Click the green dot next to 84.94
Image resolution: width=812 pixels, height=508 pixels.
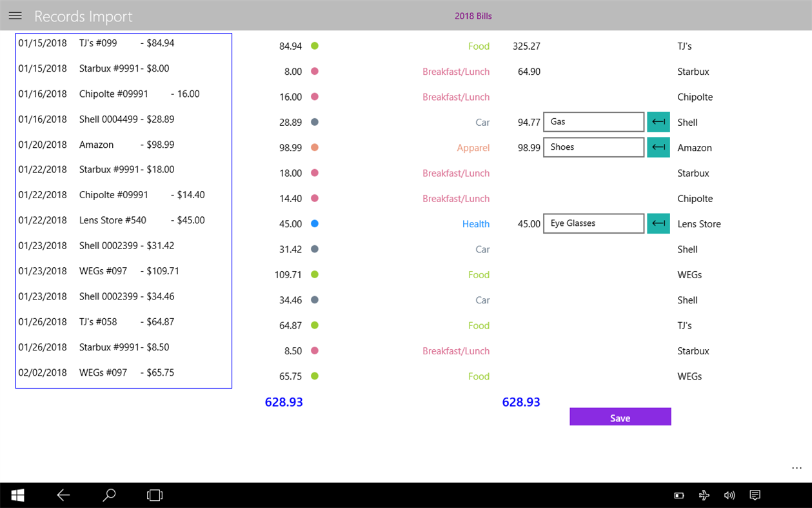pyautogui.click(x=313, y=46)
